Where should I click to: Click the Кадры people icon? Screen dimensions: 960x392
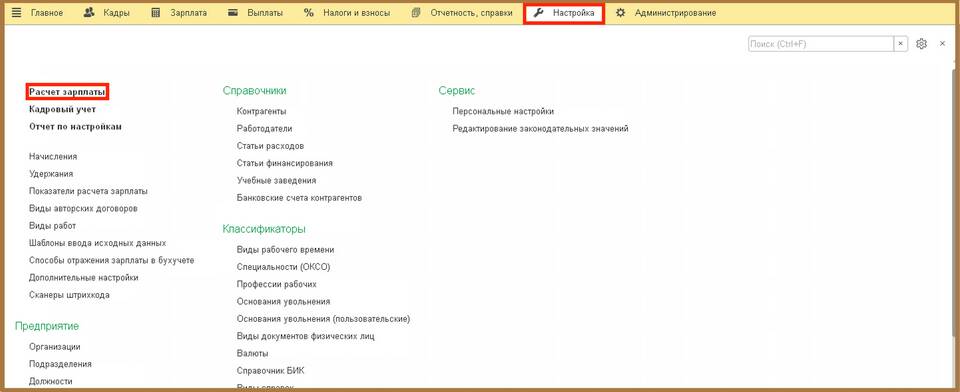pyautogui.click(x=89, y=13)
